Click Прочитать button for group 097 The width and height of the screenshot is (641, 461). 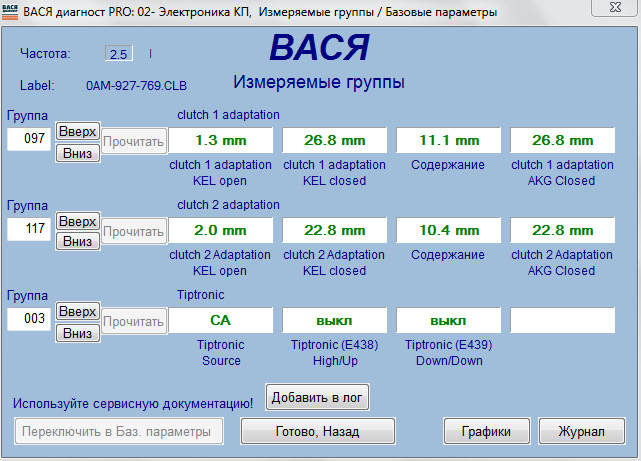134,141
